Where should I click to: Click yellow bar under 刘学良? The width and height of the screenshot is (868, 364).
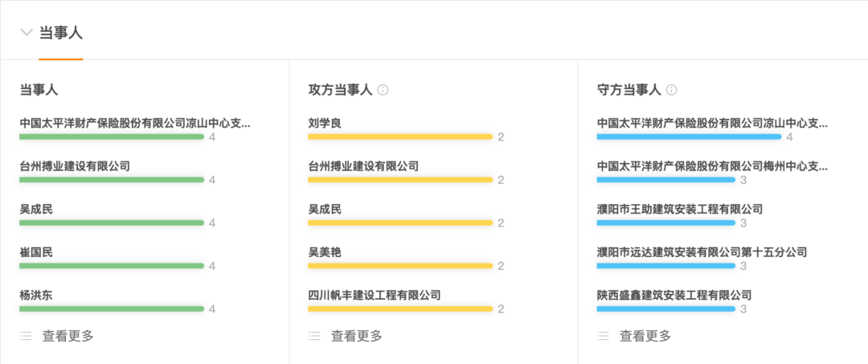click(400, 137)
